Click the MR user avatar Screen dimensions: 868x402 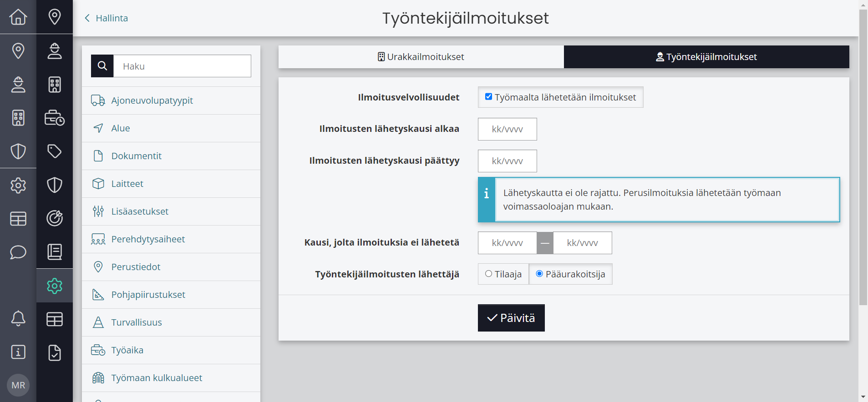18,385
